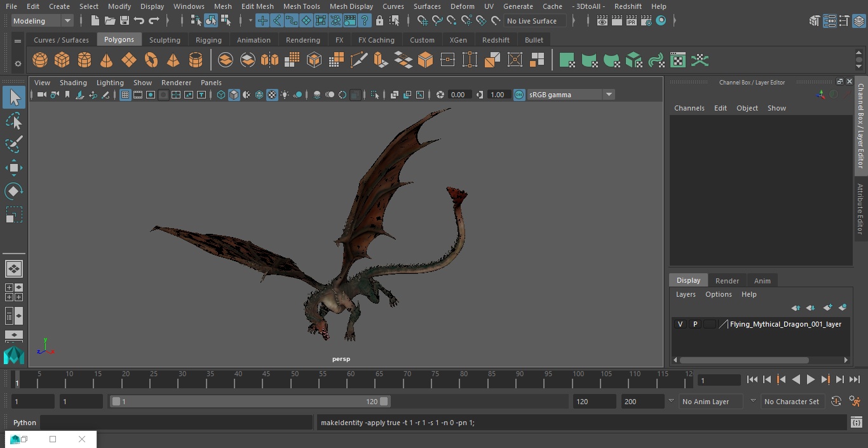This screenshot has height=448, width=868.
Task: Create a polygon cylinder from the shelf
Action: pyautogui.click(x=85, y=60)
